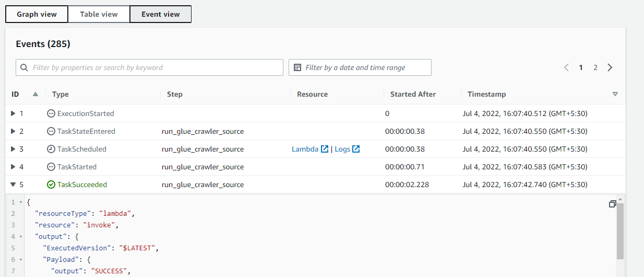Open the Lambda resource link

coord(305,149)
